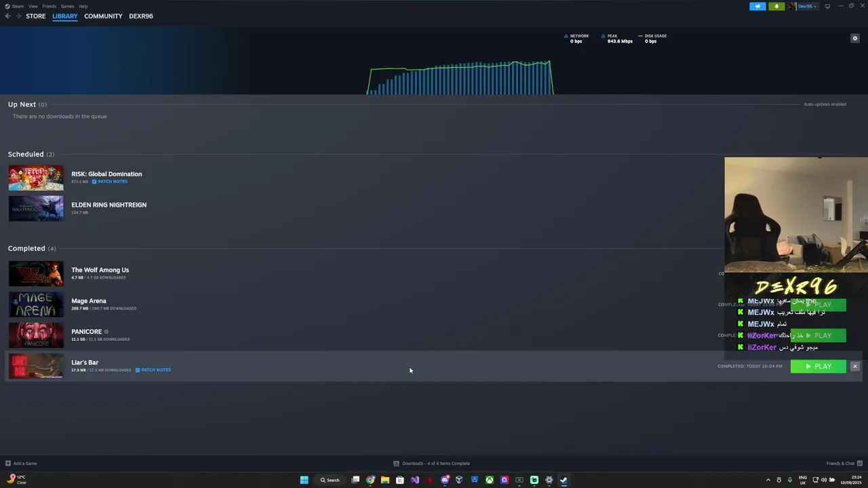Open Windows taskbar Search

tap(330, 480)
